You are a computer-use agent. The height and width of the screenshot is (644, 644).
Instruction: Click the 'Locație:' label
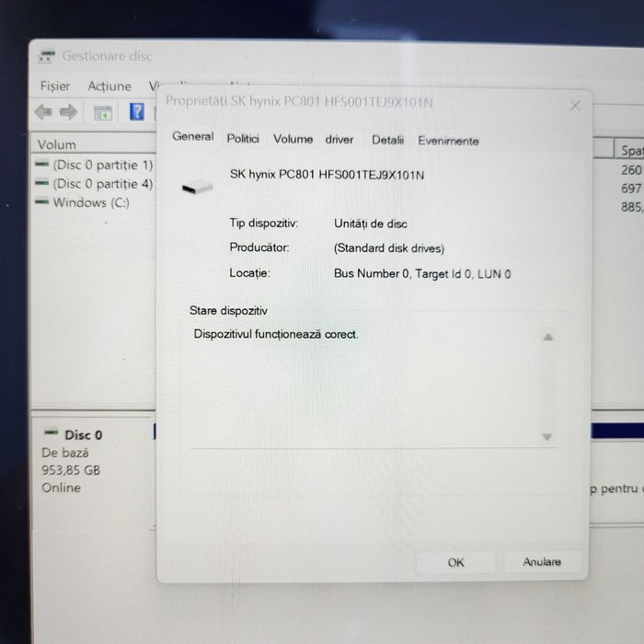coord(249,273)
